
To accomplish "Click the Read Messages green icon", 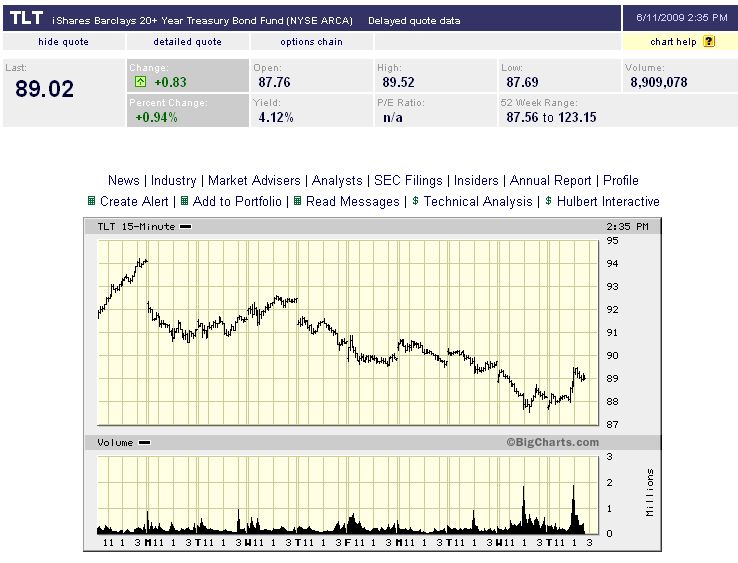I will pos(297,201).
